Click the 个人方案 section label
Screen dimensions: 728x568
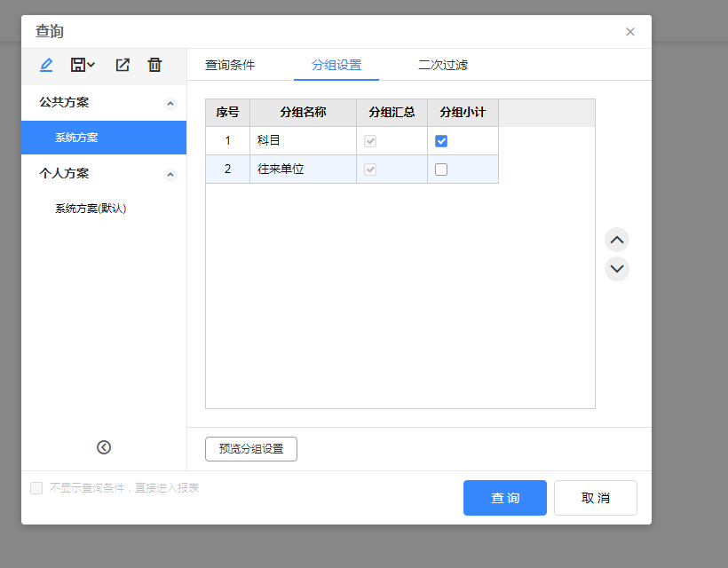pos(64,174)
